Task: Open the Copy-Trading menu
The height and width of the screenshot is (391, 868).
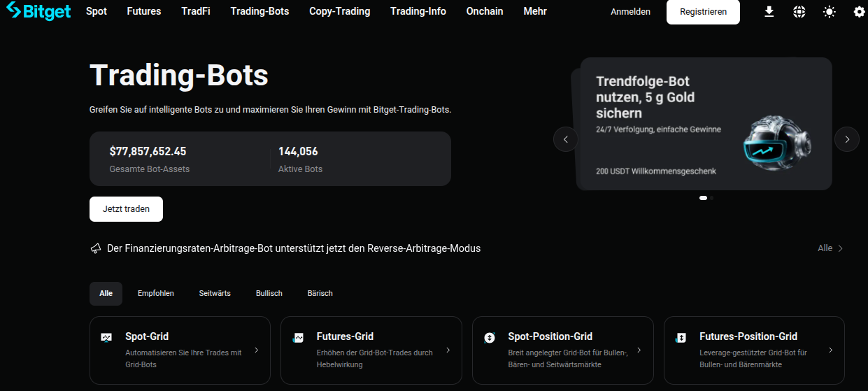Action: [340, 11]
